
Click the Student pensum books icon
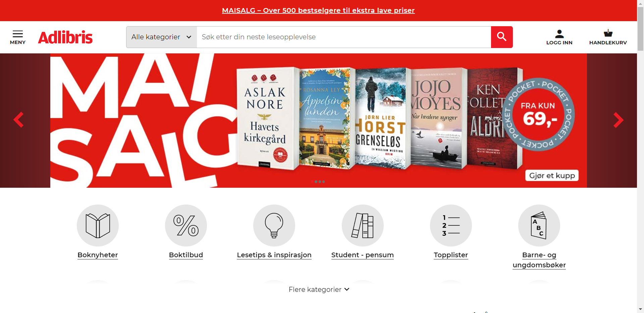(363, 225)
